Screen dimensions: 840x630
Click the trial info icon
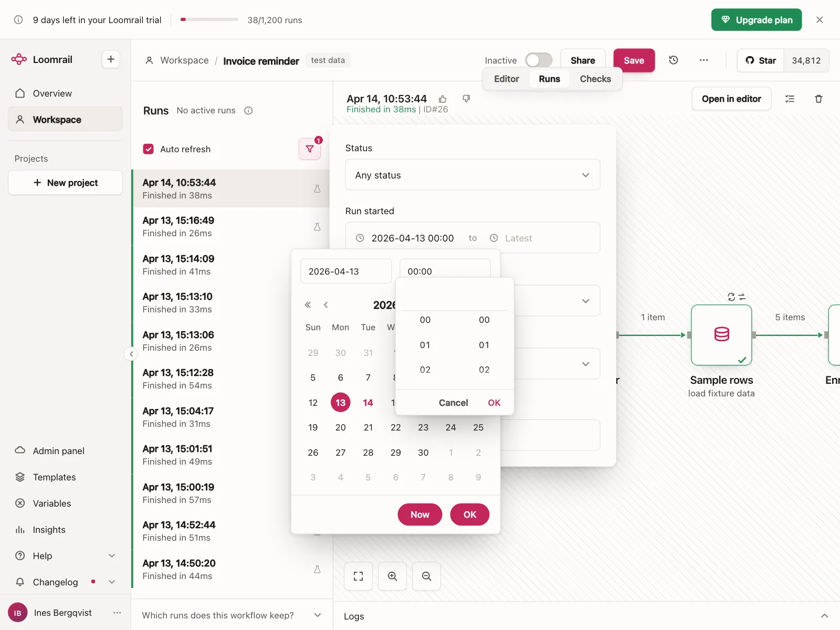point(18,20)
